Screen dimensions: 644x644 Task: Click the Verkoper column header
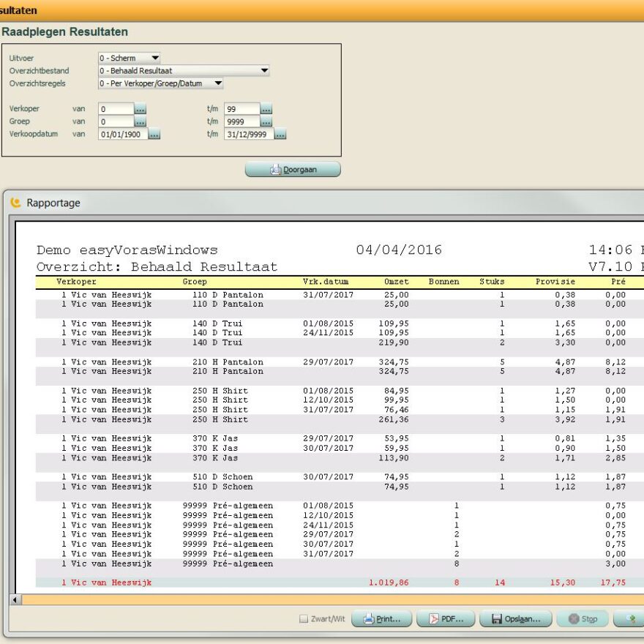click(76, 282)
